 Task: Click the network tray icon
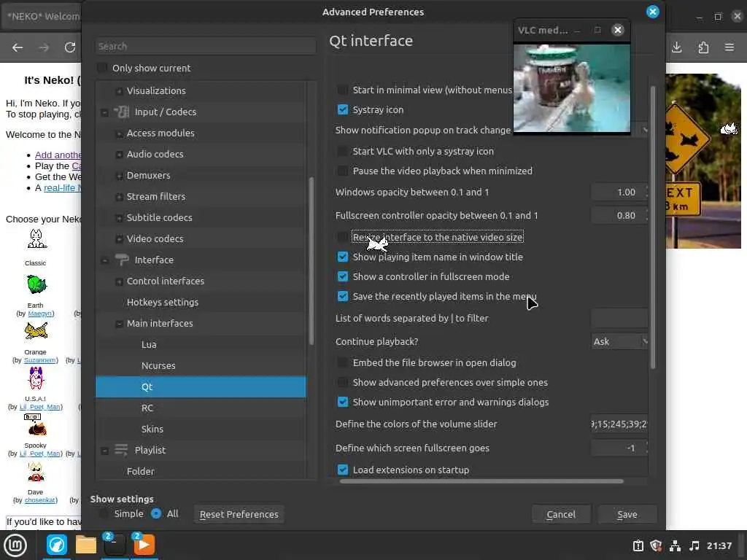coord(675,545)
